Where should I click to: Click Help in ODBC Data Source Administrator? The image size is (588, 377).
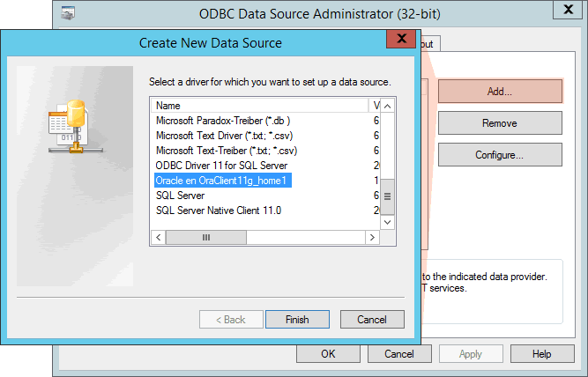(x=542, y=354)
